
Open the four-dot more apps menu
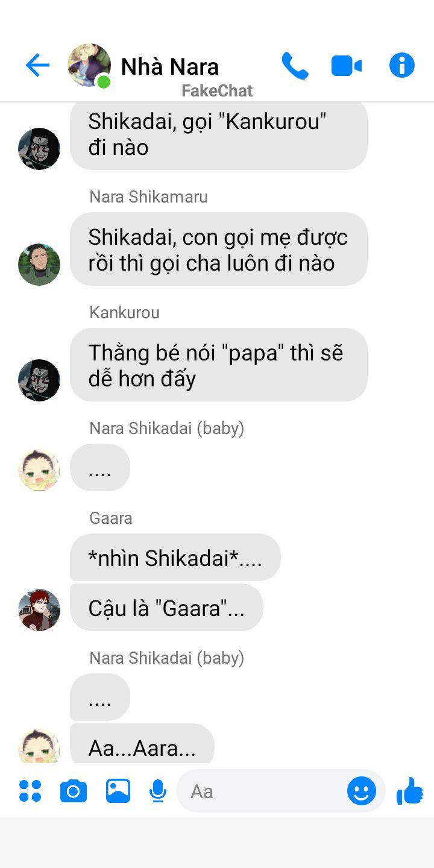(30, 791)
